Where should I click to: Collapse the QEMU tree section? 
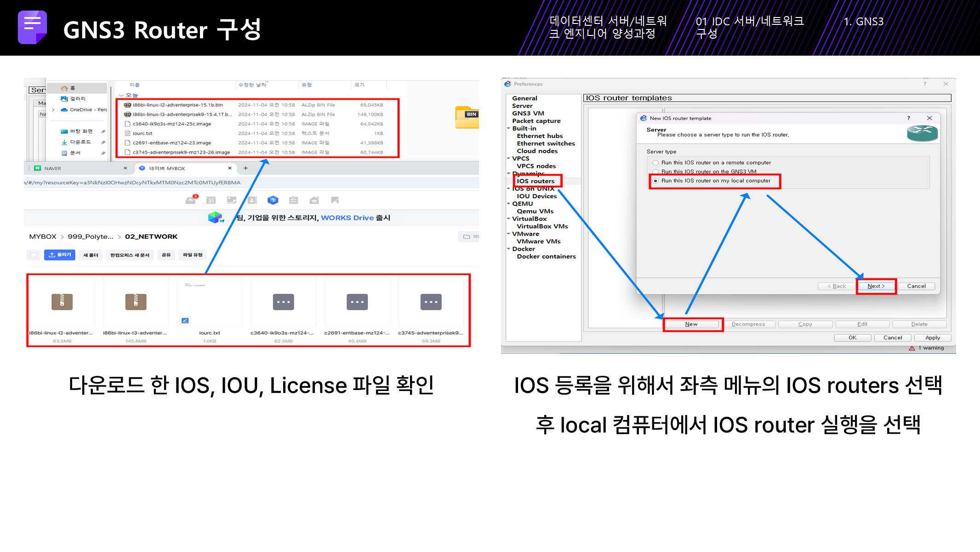508,204
